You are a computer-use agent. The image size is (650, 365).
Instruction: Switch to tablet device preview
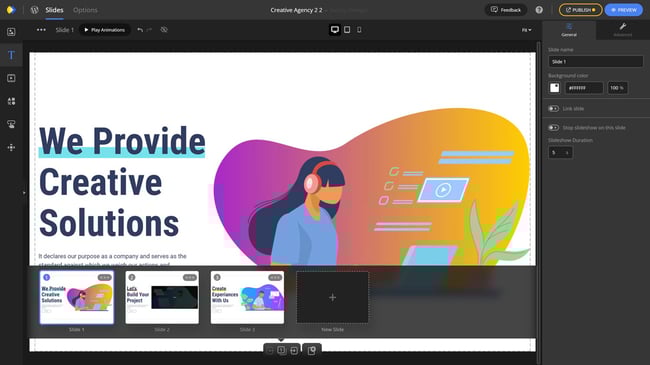tap(347, 30)
